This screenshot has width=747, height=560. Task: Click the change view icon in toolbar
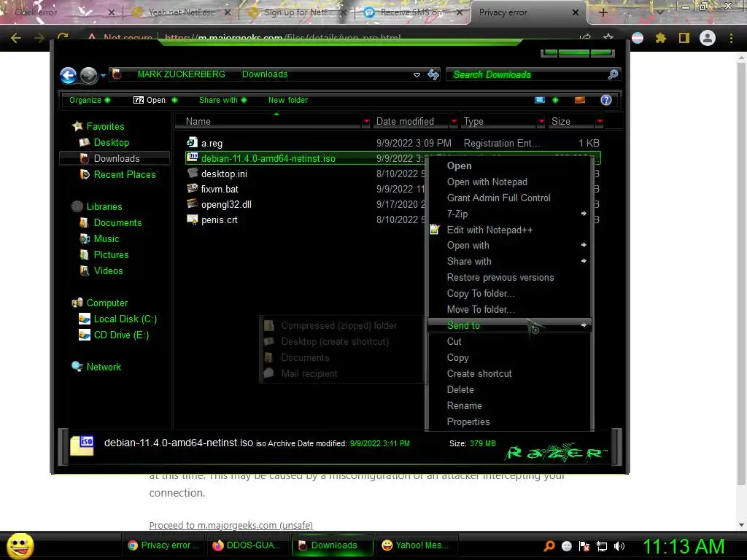coord(540,100)
